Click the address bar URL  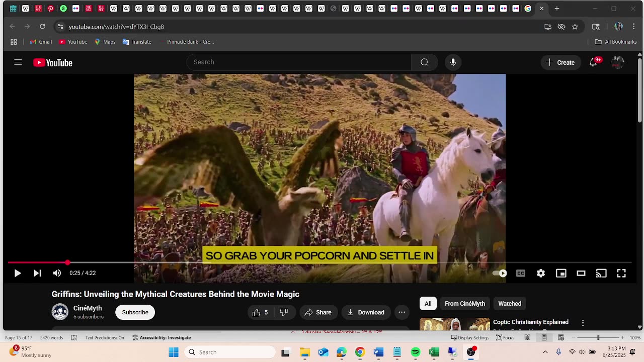[116, 27]
